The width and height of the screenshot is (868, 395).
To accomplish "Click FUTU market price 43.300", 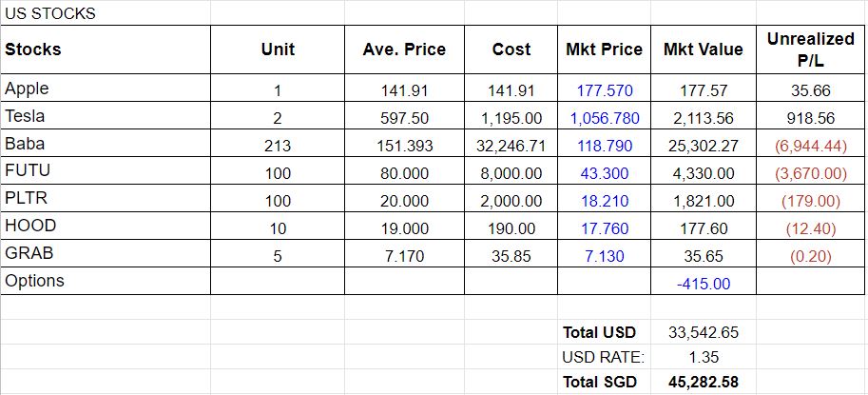I will pyautogui.click(x=604, y=173).
